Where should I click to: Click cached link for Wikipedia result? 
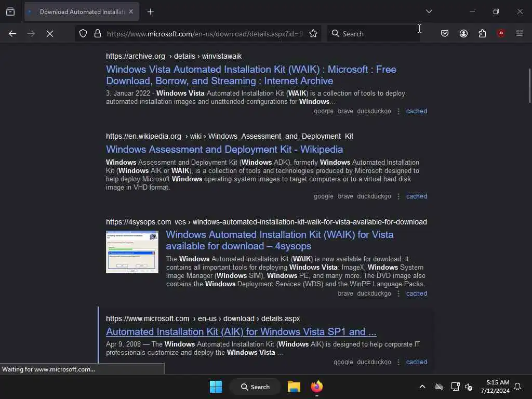(416, 196)
